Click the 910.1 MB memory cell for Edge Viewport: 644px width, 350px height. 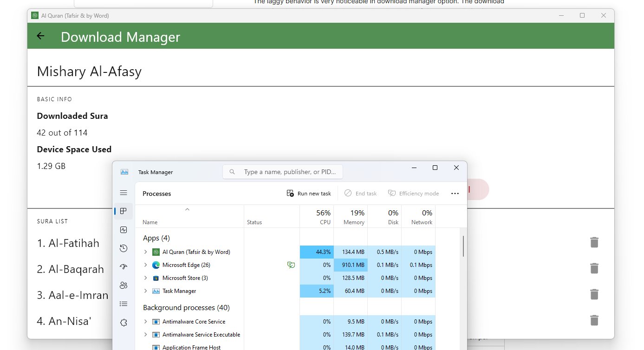(351, 265)
